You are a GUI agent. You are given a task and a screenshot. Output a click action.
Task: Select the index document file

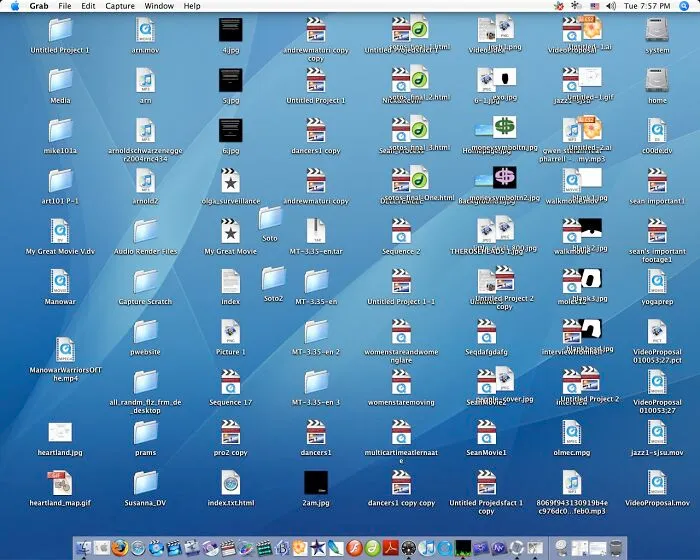[231, 281]
